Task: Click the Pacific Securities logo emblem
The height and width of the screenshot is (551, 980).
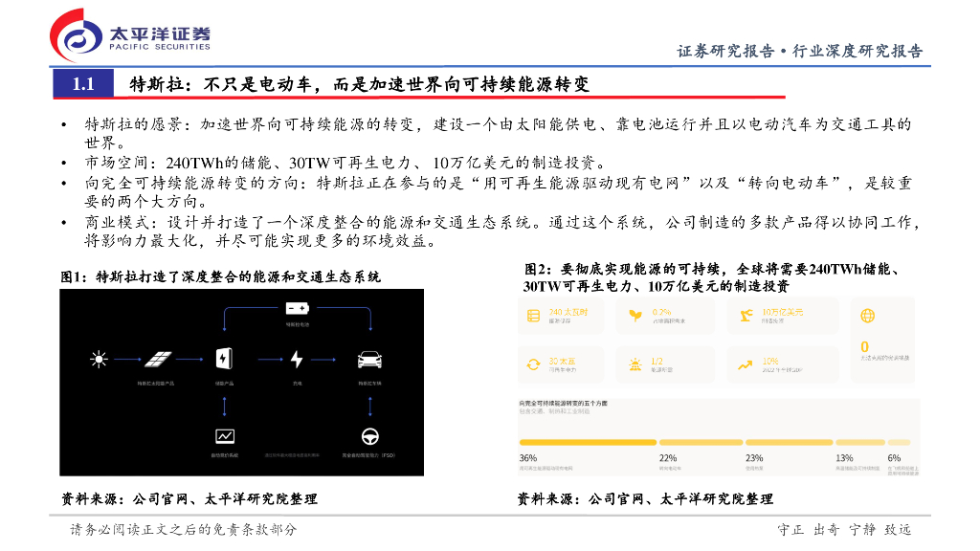Action: tap(76, 35)
